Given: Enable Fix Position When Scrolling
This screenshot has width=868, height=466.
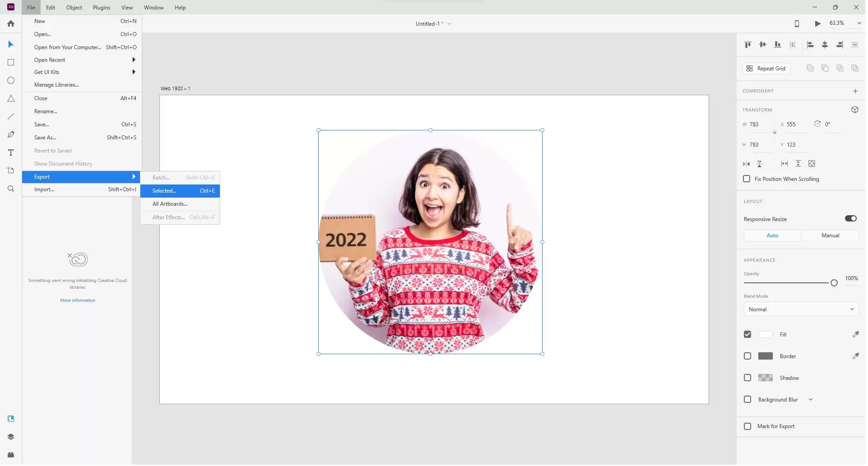Looking at the screenshot, I should pos(746,179).
